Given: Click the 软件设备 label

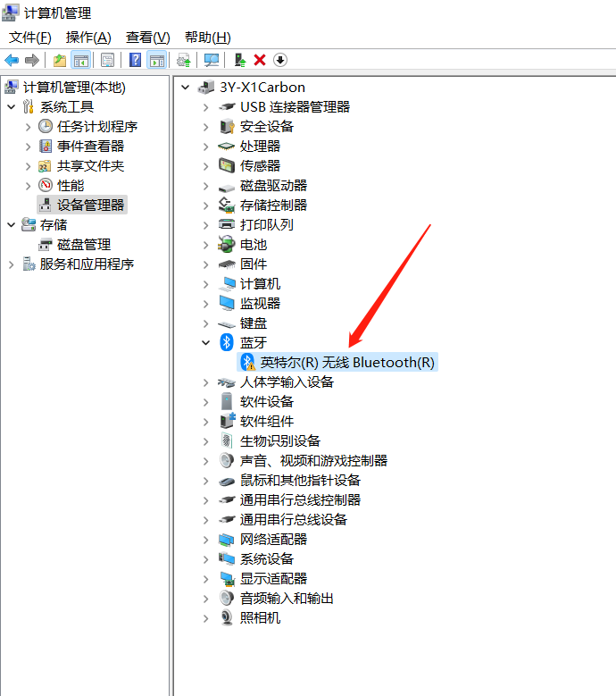Looking at the screenshot, I should click(x=267, y=402).
